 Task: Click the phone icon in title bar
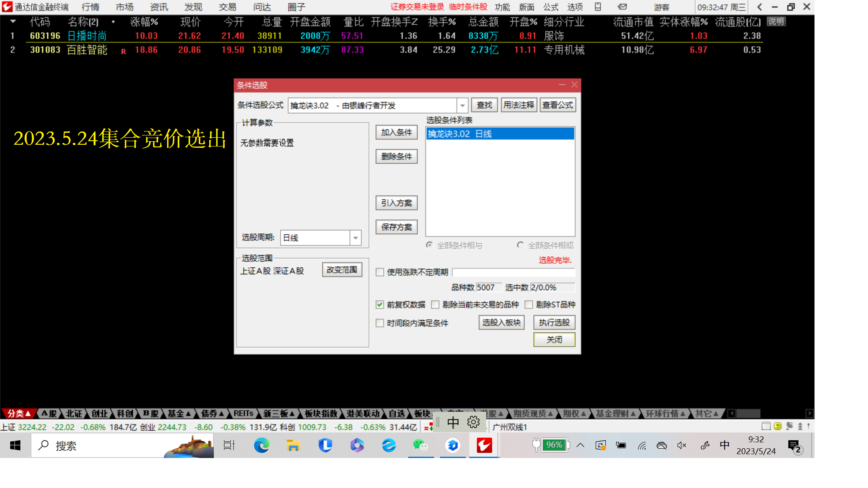click(x=598, y=7)
